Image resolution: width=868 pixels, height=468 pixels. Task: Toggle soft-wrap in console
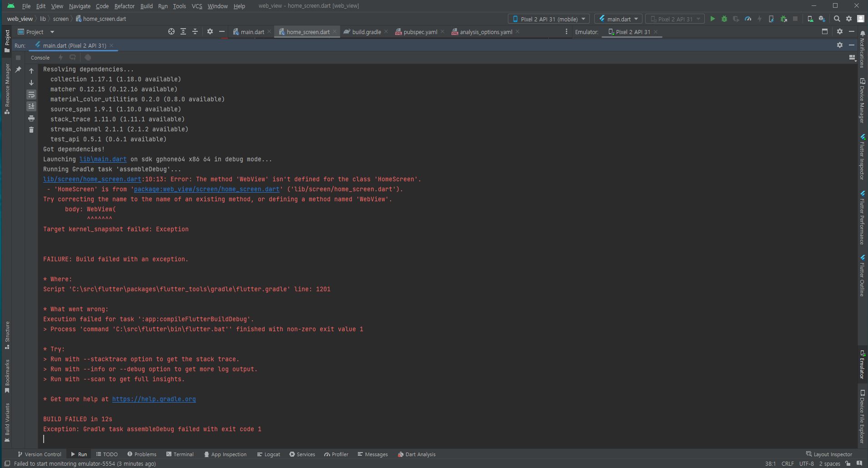31,95
